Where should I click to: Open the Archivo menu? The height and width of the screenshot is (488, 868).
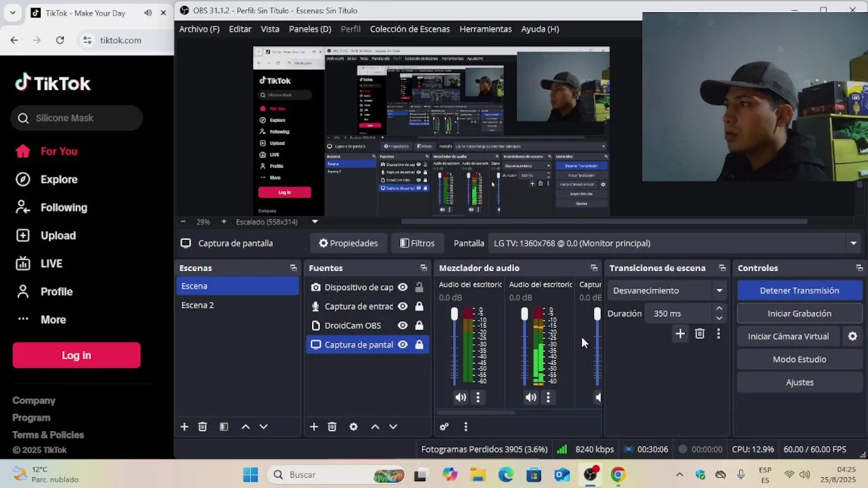(x=199, y=29)
